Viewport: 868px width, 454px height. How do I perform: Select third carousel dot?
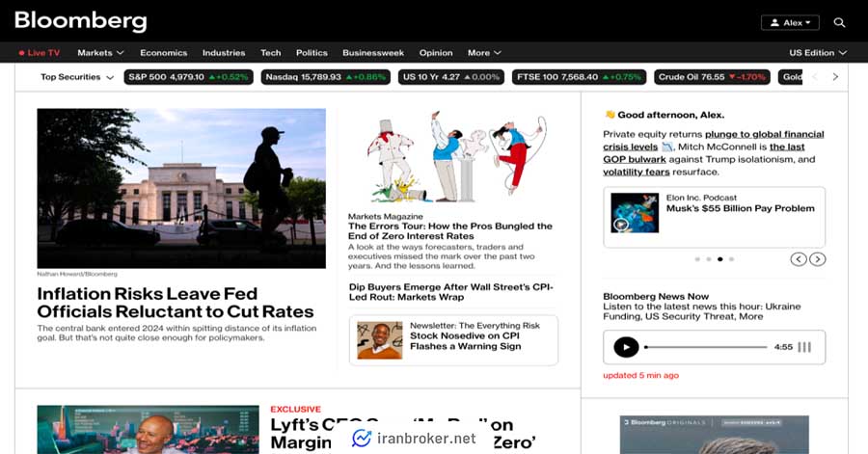click(x=720, y=259)
